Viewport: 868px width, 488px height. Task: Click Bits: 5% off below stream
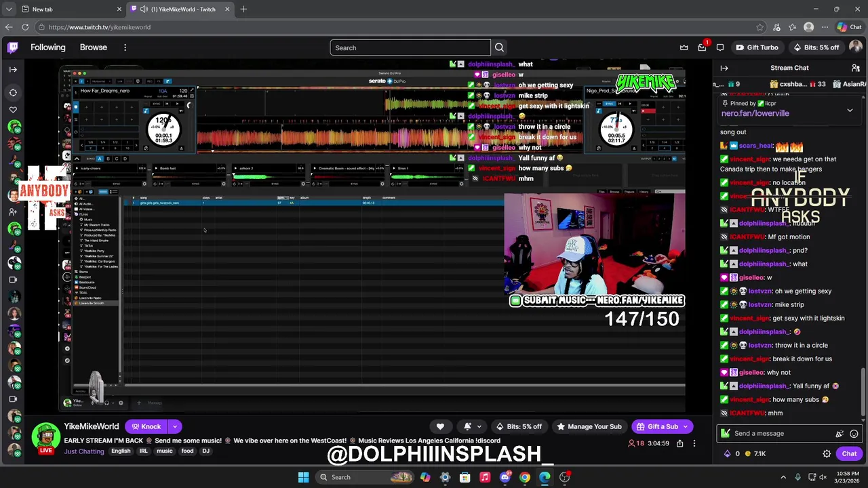click(x=519, y=426)
